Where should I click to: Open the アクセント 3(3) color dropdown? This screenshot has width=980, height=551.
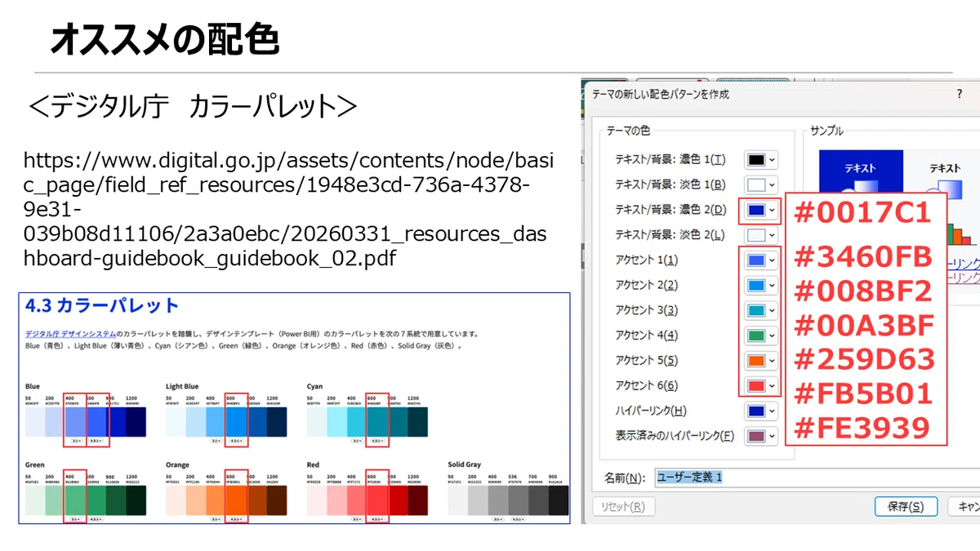click(x=761, y=310)
